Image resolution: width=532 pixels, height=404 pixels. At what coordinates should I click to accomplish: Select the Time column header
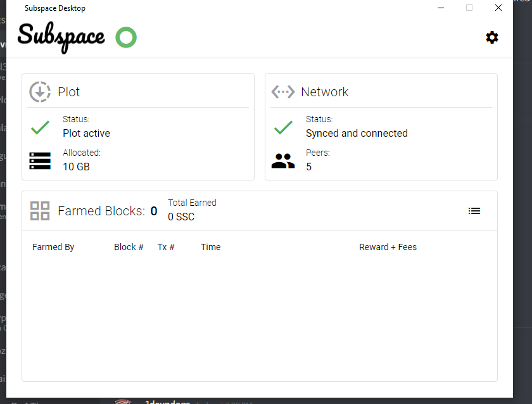click(x=211, y=247)
